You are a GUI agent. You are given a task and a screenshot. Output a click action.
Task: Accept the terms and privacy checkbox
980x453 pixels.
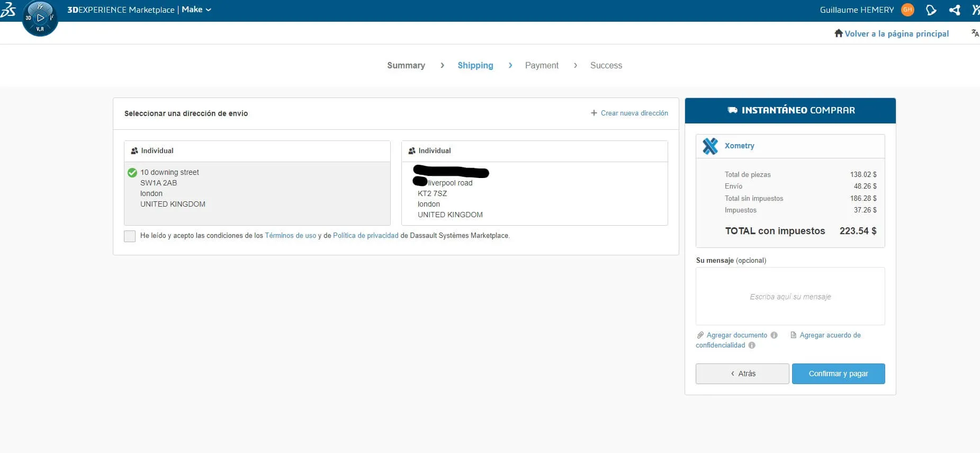130,236
